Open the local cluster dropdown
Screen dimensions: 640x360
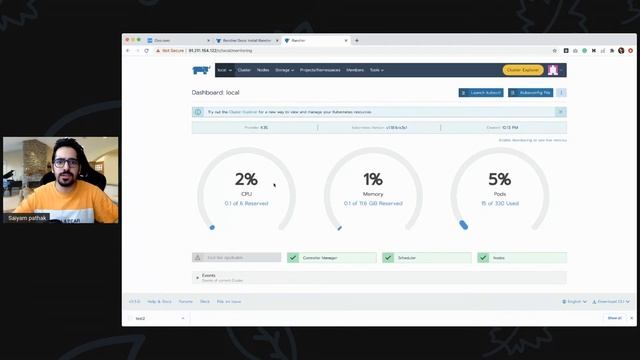coord(224,70)
